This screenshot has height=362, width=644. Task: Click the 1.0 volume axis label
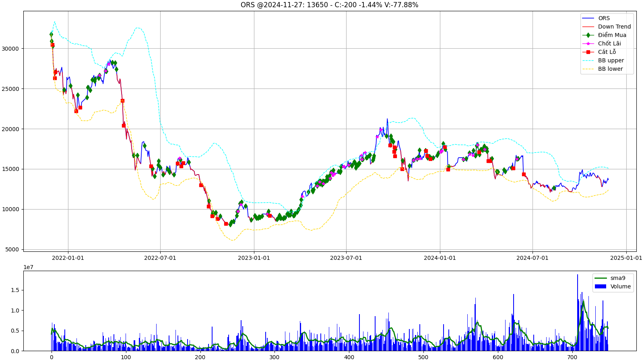15,311
